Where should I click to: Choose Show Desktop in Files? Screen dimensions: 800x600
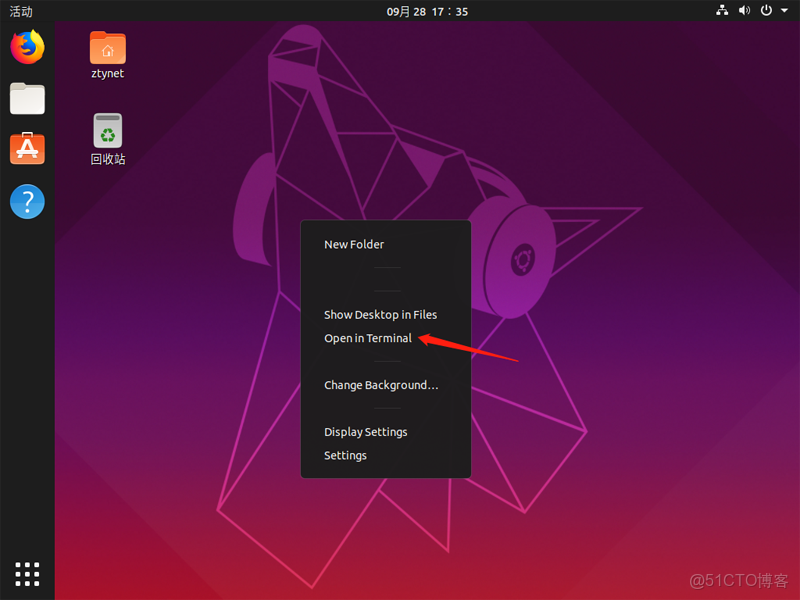pos(386,315)
